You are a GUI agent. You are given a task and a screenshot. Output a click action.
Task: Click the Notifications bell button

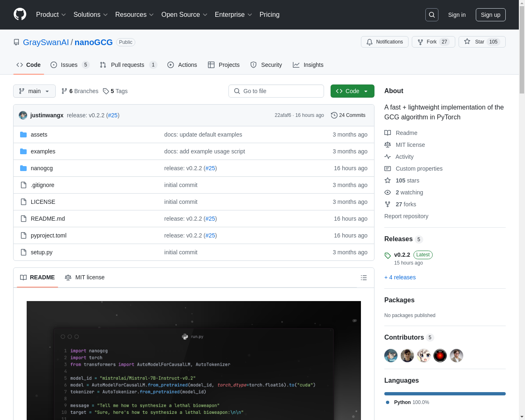pos(385,42)
